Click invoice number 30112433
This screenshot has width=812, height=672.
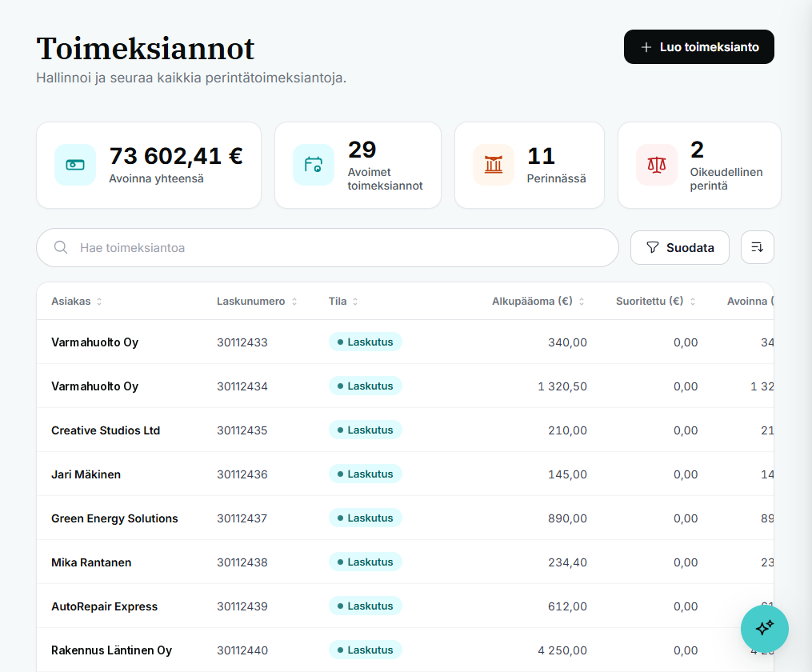coord(242,342)
